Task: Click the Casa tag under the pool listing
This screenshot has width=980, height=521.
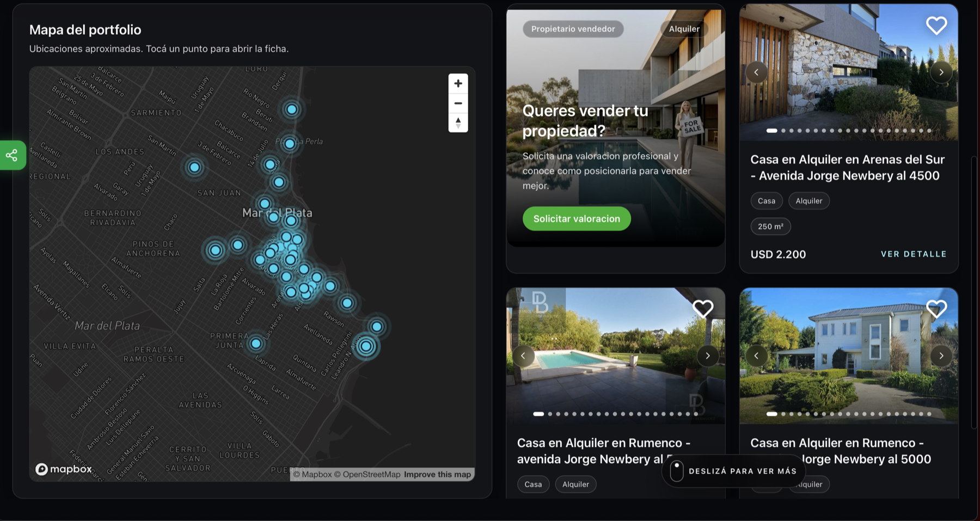Action: click(x=533, y=485)
